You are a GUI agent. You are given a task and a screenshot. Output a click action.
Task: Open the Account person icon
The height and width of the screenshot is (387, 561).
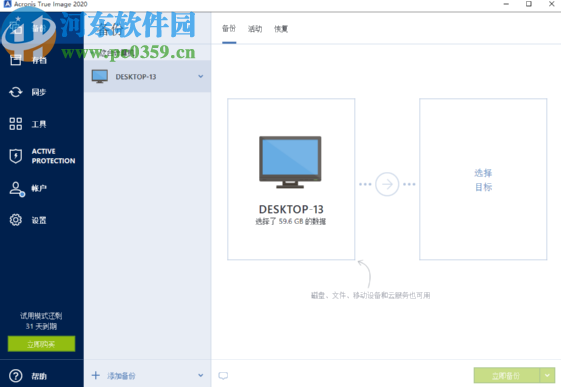(16, 189)
